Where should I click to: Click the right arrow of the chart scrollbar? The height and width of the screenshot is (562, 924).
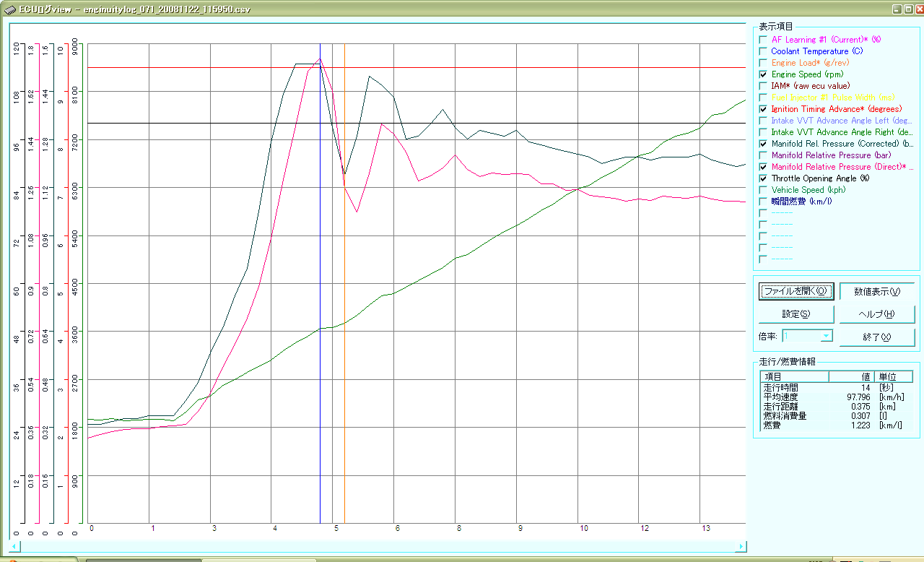coord(741,546)
